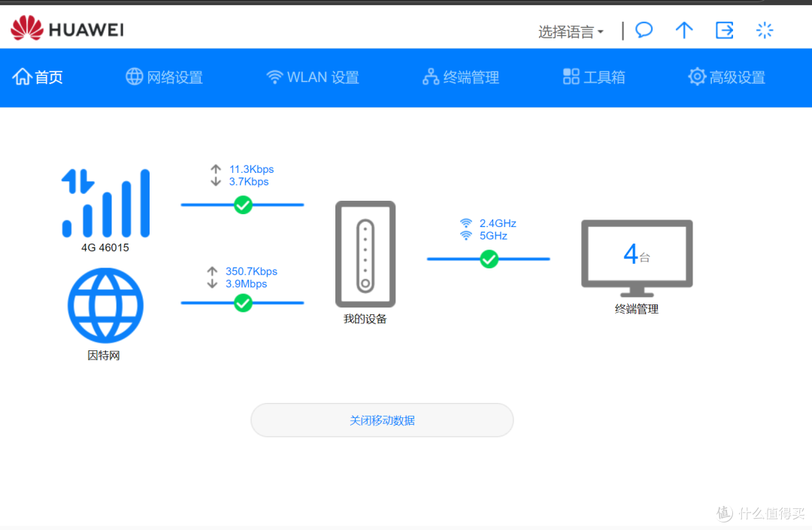812x530 pixels.
Task: Open the 选择语言 language dropdown
Action: click(571, 32)
